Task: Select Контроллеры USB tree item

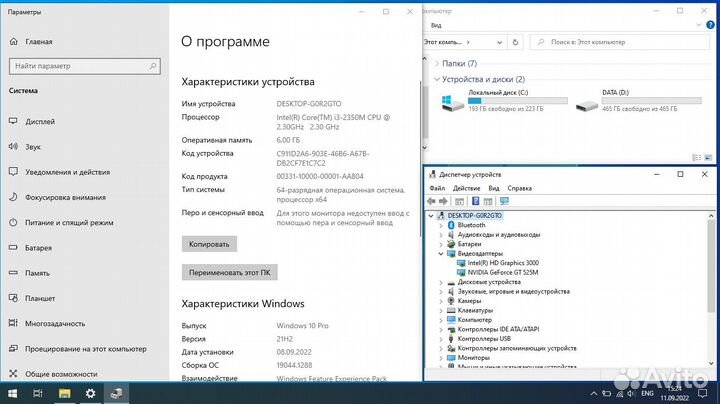Action: [484, 339]
